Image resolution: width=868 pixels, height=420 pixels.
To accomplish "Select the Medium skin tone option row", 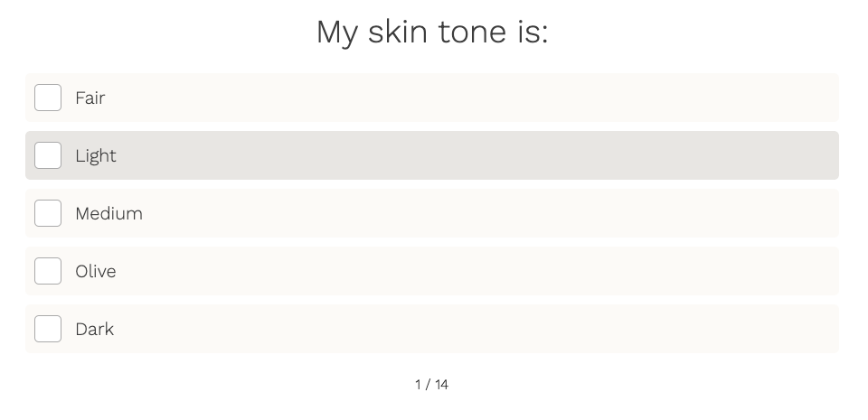I will pos(432,213).
